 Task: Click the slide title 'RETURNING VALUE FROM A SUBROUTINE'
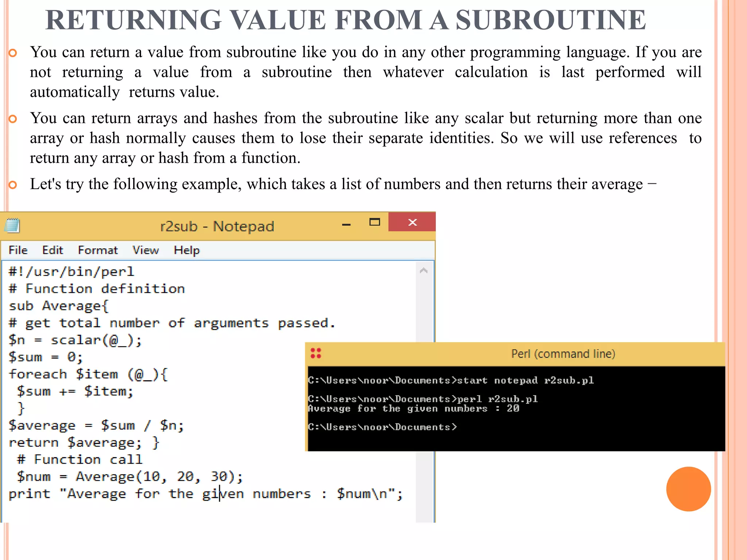[x=346, y=20]
